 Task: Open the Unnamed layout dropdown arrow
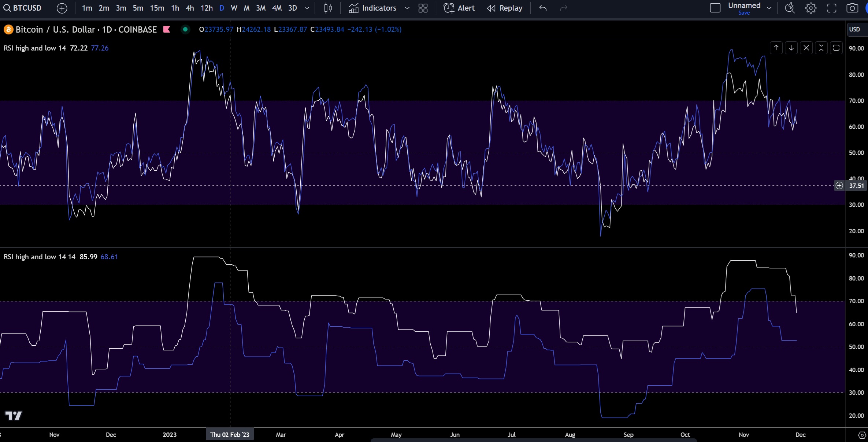(769, 8)
